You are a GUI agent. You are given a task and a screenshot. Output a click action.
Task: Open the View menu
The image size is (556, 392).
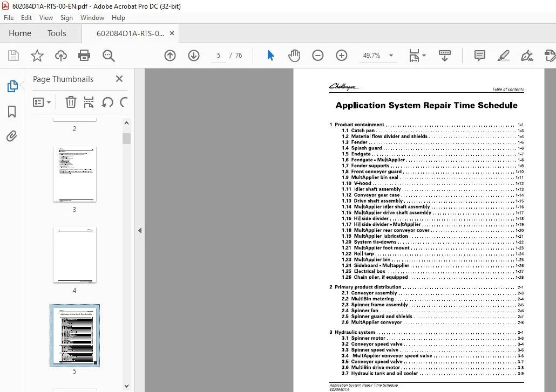46,18
